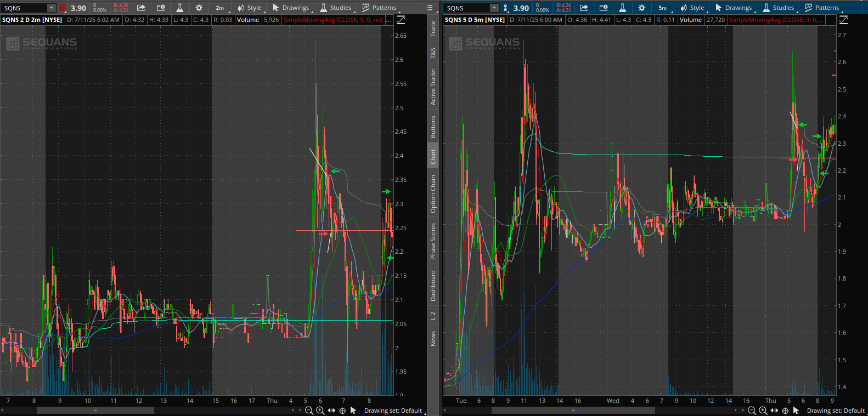868x416 pixels.
Task: Open the list menu icon at left chart's top-right
Action: [x=430, y=8]
